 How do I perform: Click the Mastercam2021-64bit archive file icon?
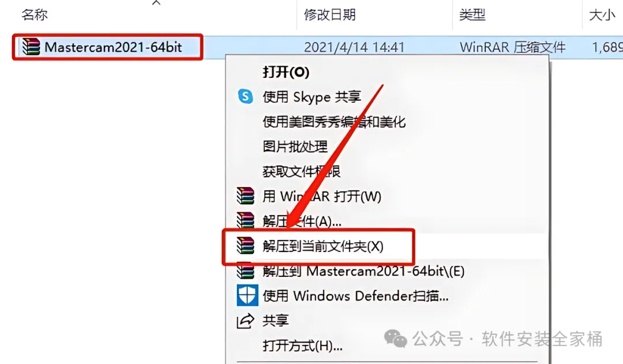(31, 47)
